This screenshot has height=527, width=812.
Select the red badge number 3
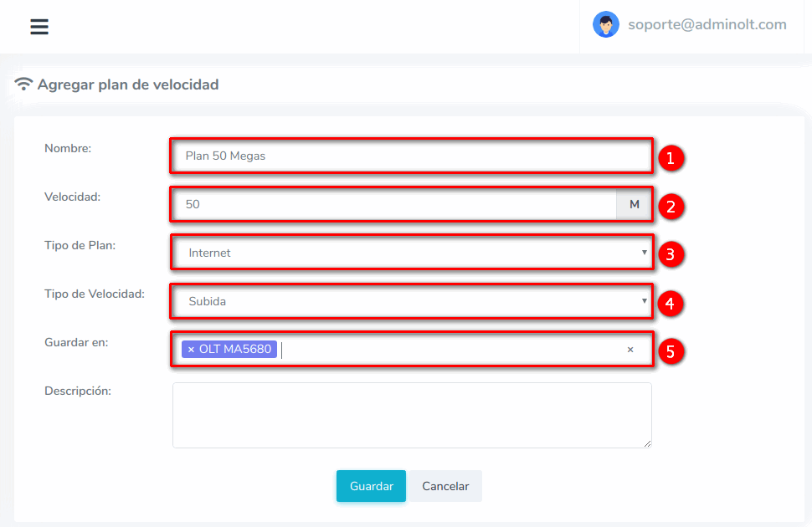click(671, 254)
